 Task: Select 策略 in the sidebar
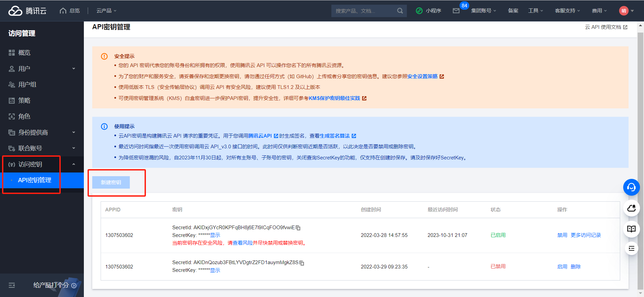tap(24, 101)
